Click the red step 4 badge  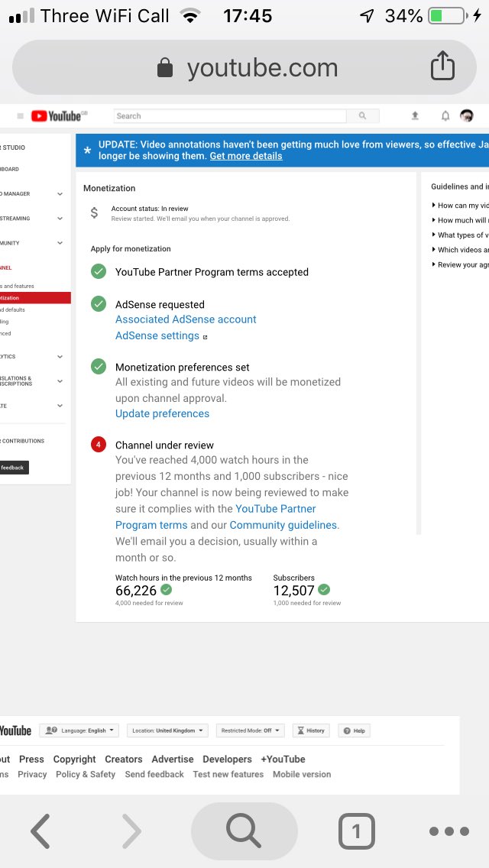[99, 445]
